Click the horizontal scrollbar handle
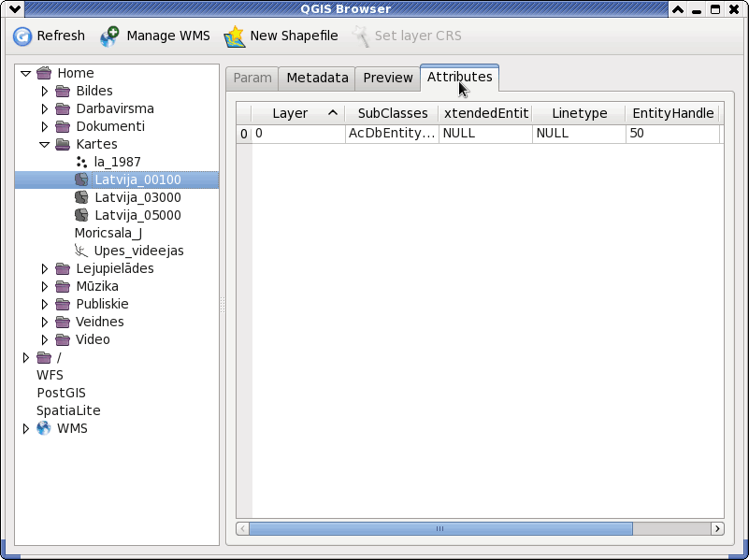This screenshot has width=749, height=560. click(440, 528)
